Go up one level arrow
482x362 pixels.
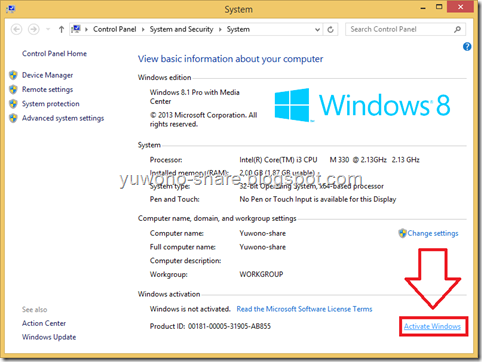[61, 29]
